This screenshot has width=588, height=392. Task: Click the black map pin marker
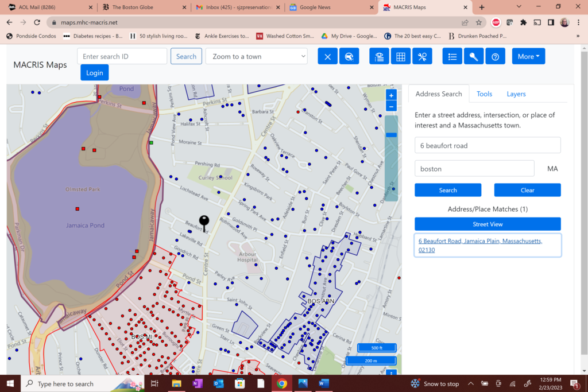click(x=204, y=223)
